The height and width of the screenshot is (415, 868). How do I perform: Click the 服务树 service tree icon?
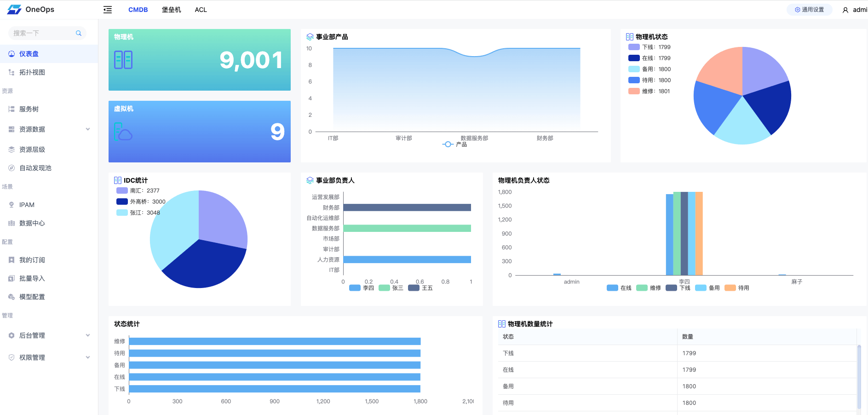click(x=11, y=109)
